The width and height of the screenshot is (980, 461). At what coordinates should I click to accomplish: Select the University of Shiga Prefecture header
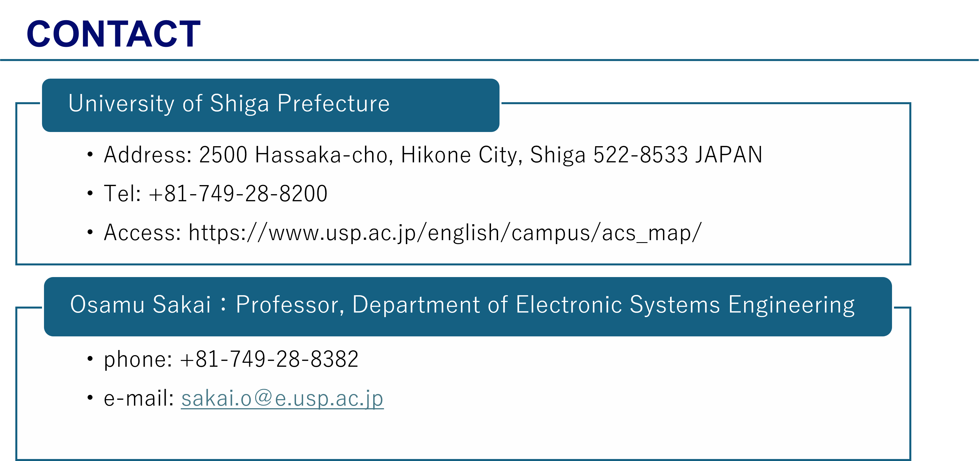[x=229, y=103]
